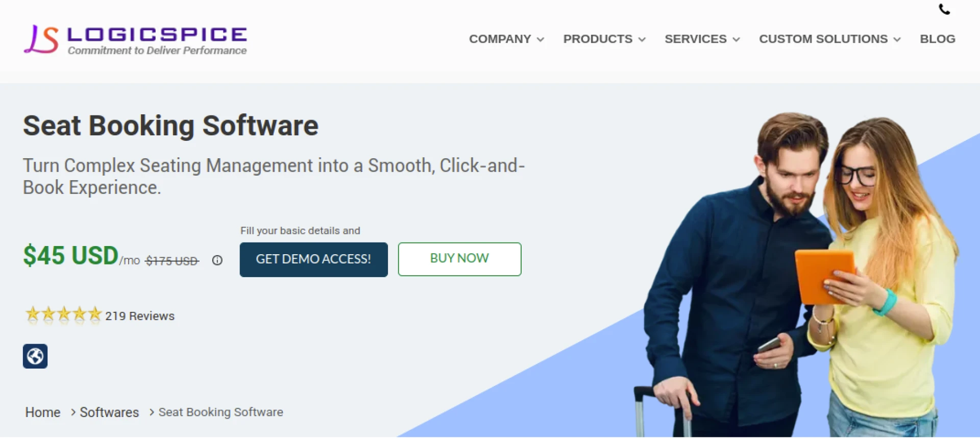Click the Get Demo Access button
Screen dimensions: 980x439
pyautogui.click(x=314, y=259)
